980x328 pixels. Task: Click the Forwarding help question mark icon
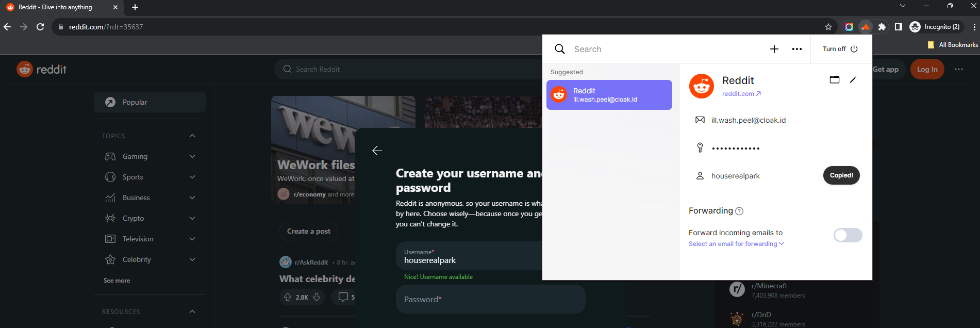739,211
